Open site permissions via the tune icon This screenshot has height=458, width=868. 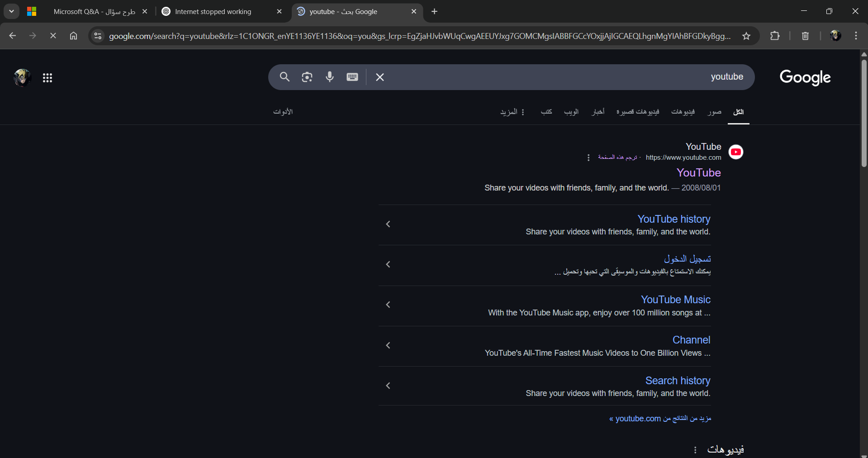point(97,36)
